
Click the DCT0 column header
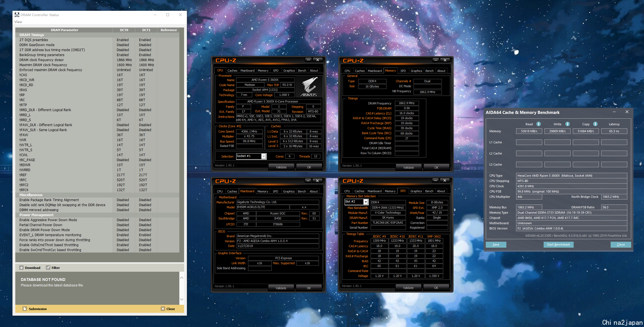pos(124,30)
